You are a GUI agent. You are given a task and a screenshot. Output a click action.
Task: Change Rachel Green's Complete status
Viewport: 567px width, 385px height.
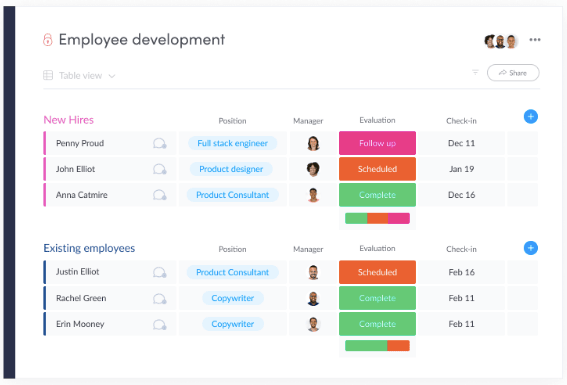[x=377, y=298]
